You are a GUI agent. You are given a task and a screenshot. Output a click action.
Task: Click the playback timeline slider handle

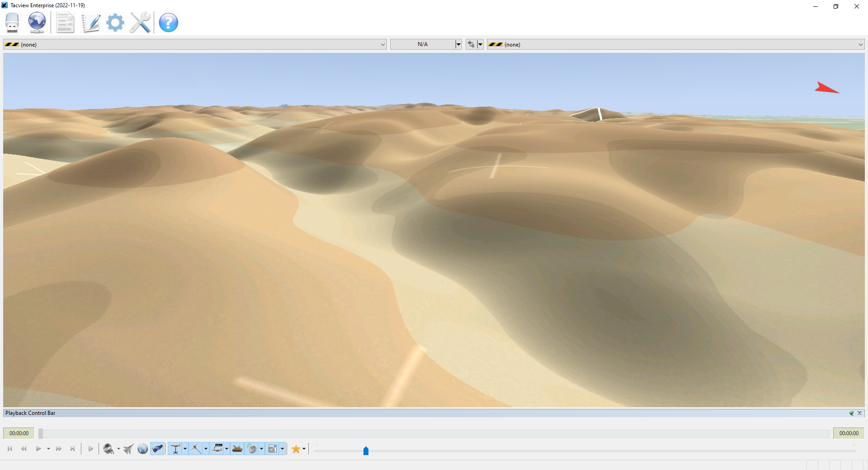[x=41, y=433]
